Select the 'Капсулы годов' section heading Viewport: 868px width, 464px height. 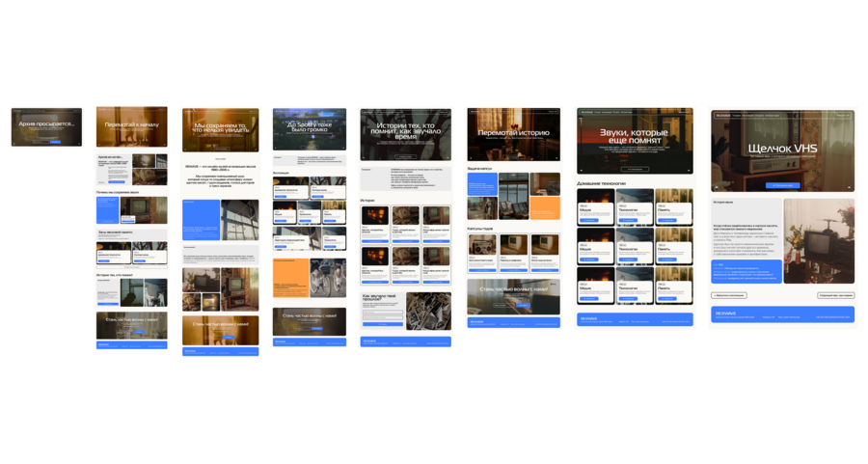[x=480, y=228]
